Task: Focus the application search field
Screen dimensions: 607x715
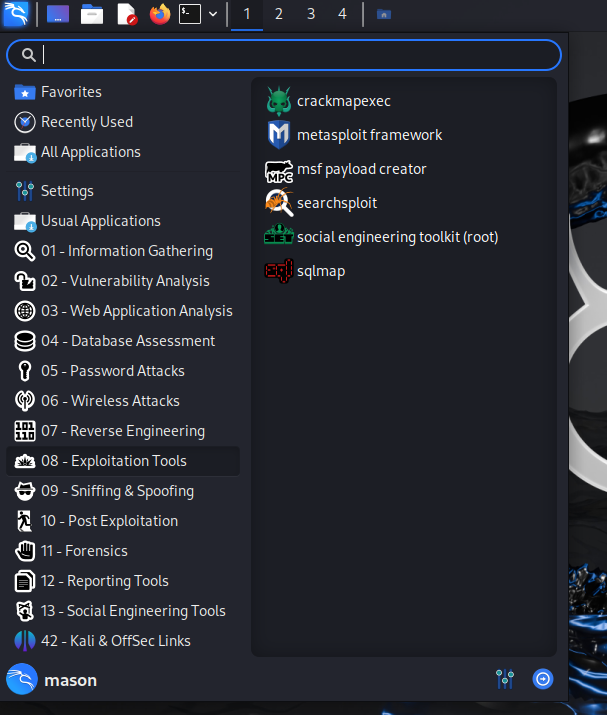Action: pyautogui.click(x=284, y=55)
